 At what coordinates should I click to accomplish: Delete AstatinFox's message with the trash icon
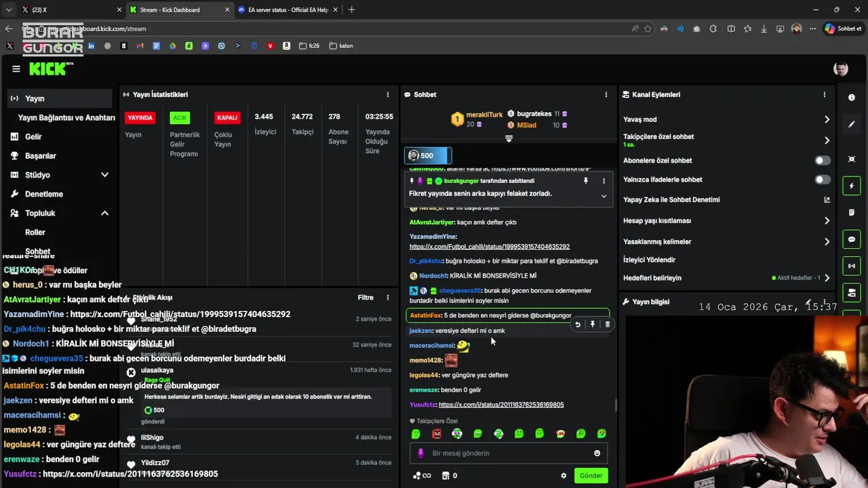pos(607,325)
